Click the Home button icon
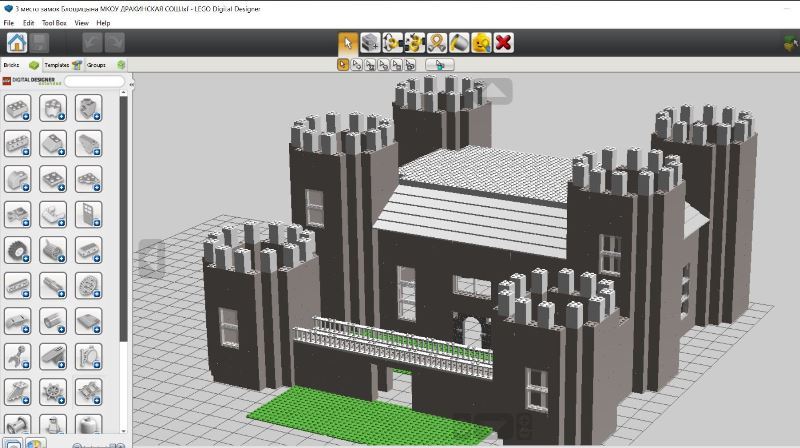Screen dimensions: 800x448 click(17, 42)
